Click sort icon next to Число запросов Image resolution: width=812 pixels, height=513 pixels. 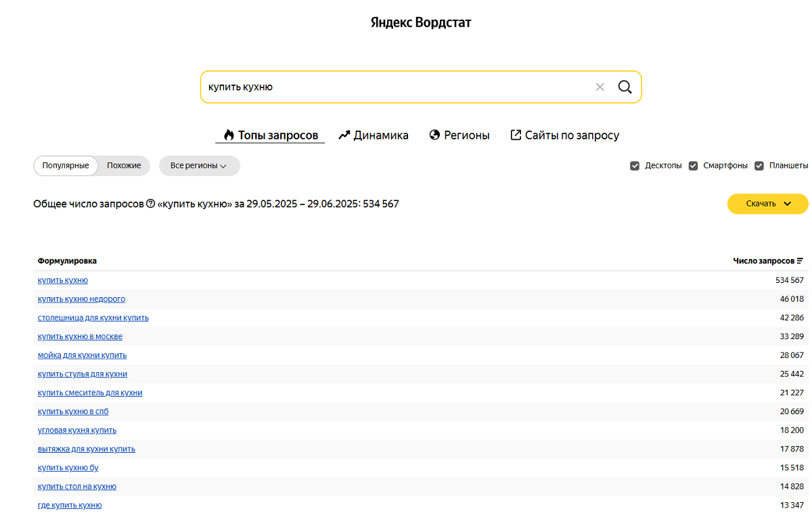[x=800, y=261]
